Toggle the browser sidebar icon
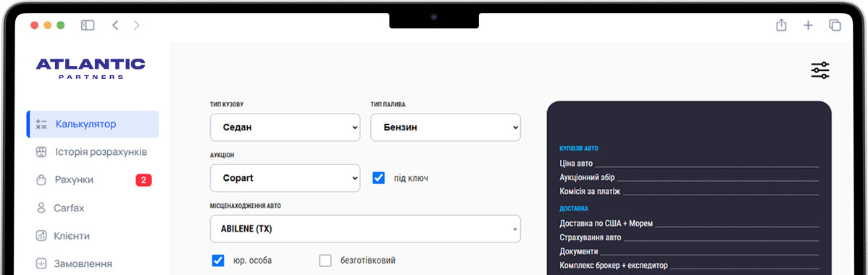868x275 pixels. [88, 25]
